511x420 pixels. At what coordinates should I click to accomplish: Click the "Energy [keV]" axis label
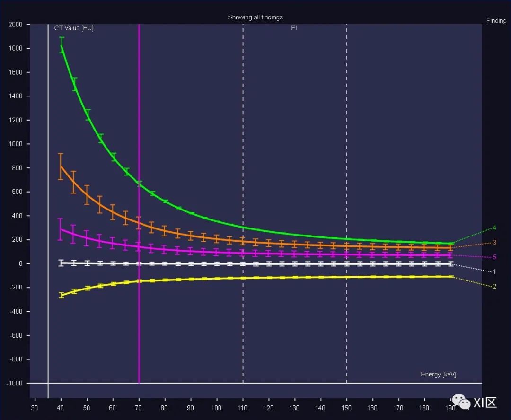coord(438,375)
